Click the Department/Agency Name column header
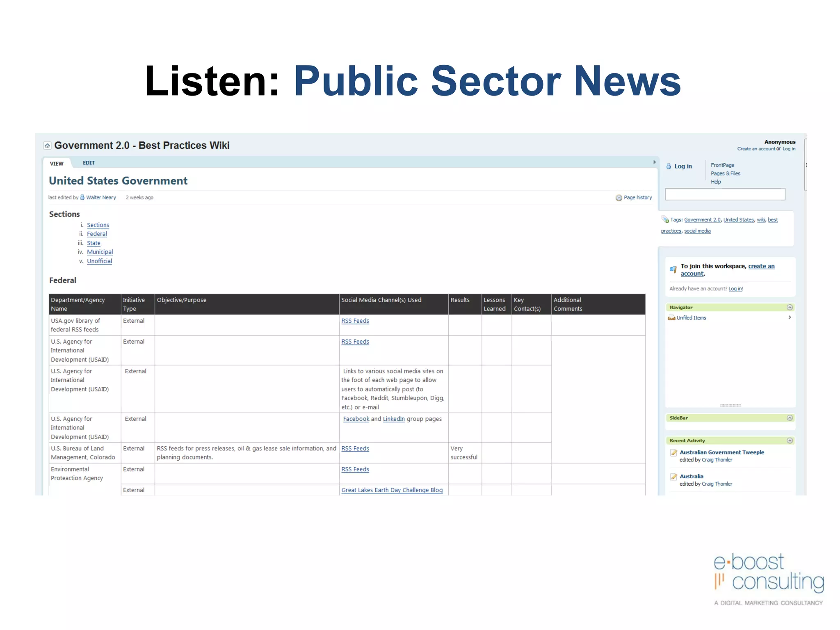This screenshot has width=840, height=630. point(85,304)
